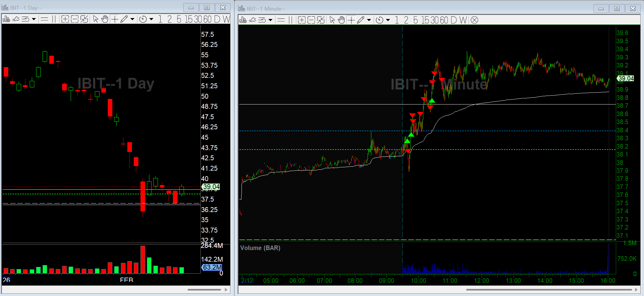Switch 1 Day window to 30-minute interval

[x=198, y=19]
